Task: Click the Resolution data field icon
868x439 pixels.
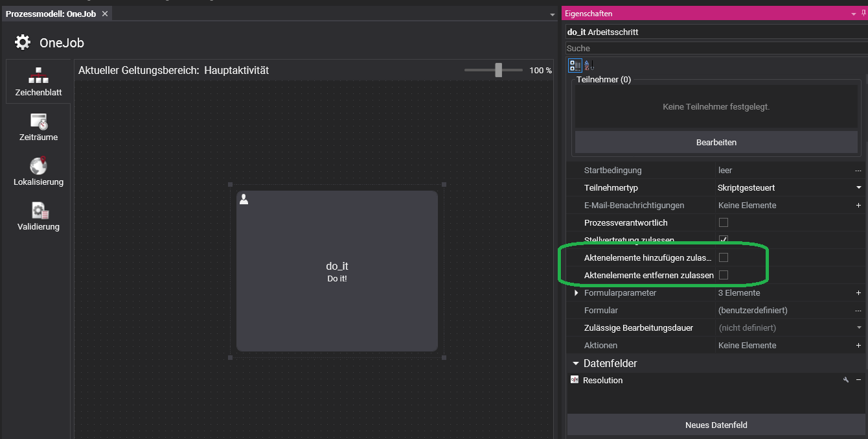Action: pos(575,380)
